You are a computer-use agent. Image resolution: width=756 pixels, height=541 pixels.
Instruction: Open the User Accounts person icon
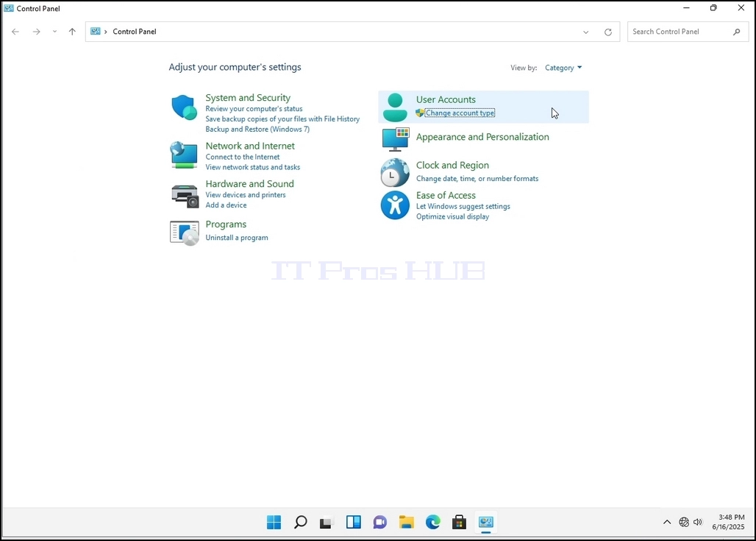395,107
